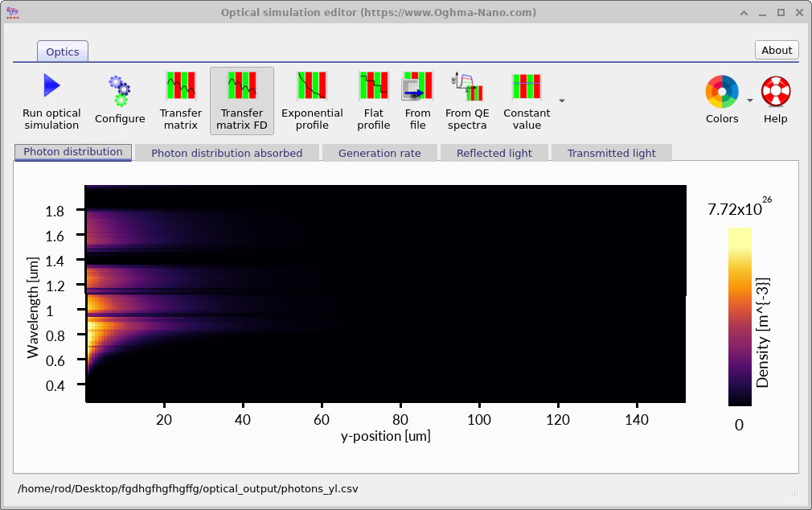This screenshot has height=510, width=812.
Task: Open the Reflected light tab
Action: click(494, 152)
